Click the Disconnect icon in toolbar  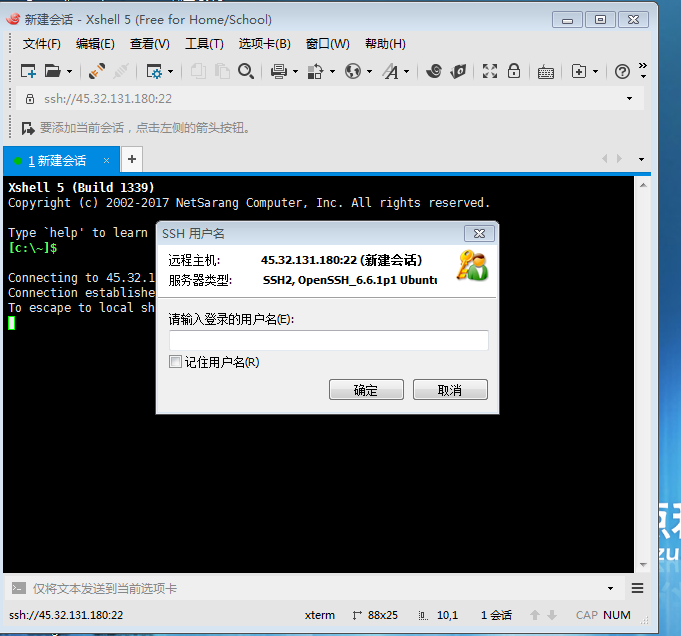121,71
